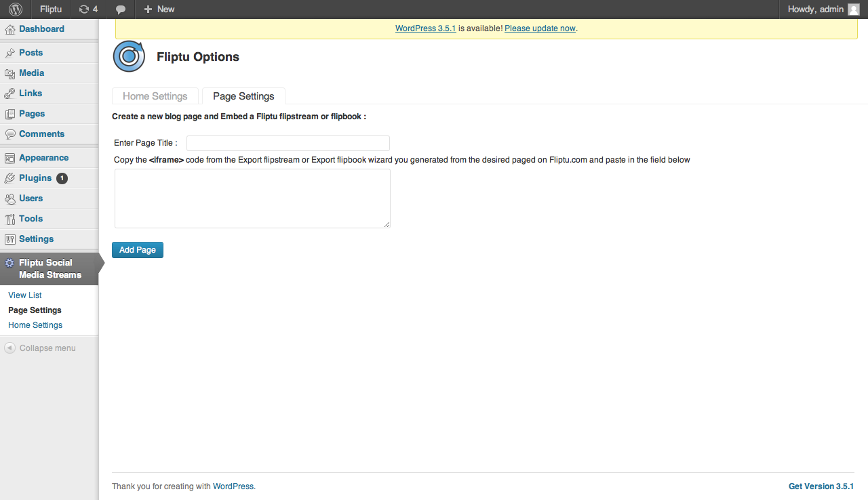Focus the Enter Page Title field
This screenshot has width=868, height=500.
pyautogui.click(x=288, y=143)
